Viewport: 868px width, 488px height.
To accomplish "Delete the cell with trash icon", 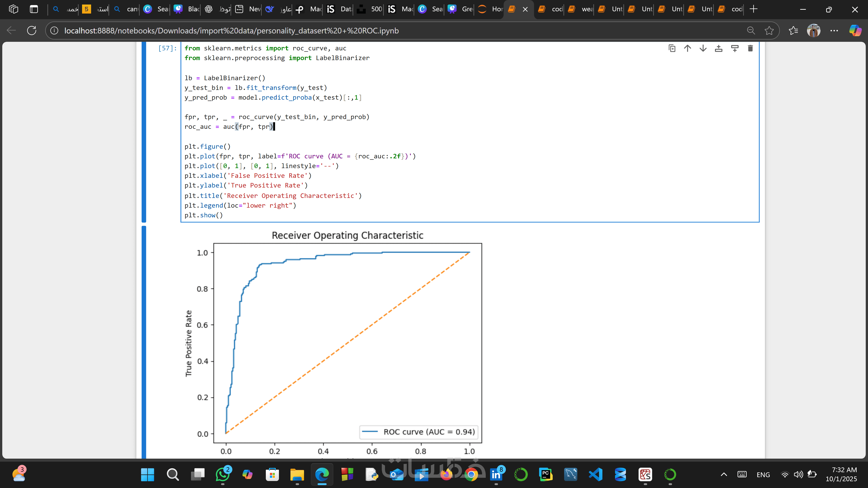I will [750, 49].
